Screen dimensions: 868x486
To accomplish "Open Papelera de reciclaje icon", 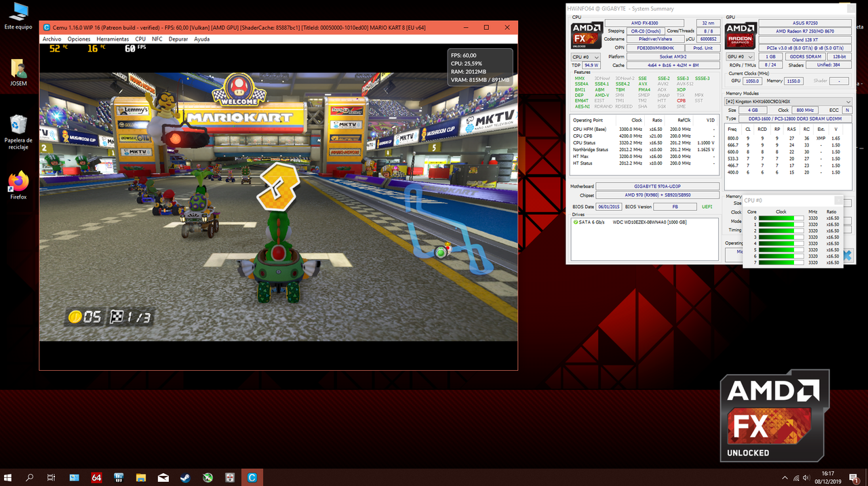I will point(18,133).
